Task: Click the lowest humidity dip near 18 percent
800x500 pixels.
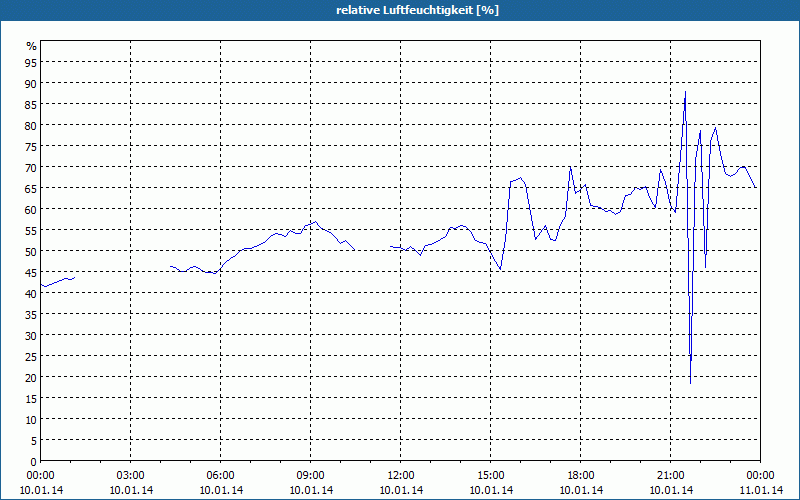Action: (x=690, y=382)
